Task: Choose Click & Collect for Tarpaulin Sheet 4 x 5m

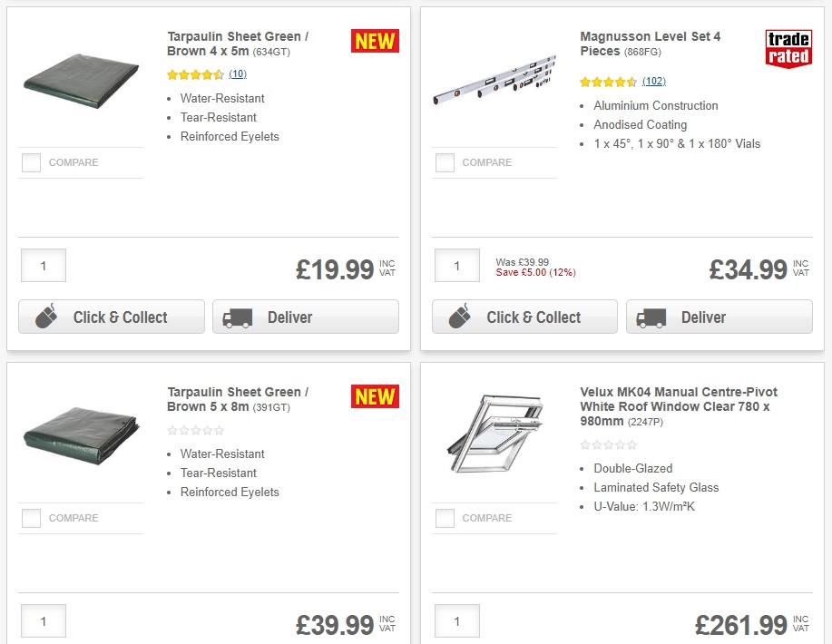Action: [111, 317]
